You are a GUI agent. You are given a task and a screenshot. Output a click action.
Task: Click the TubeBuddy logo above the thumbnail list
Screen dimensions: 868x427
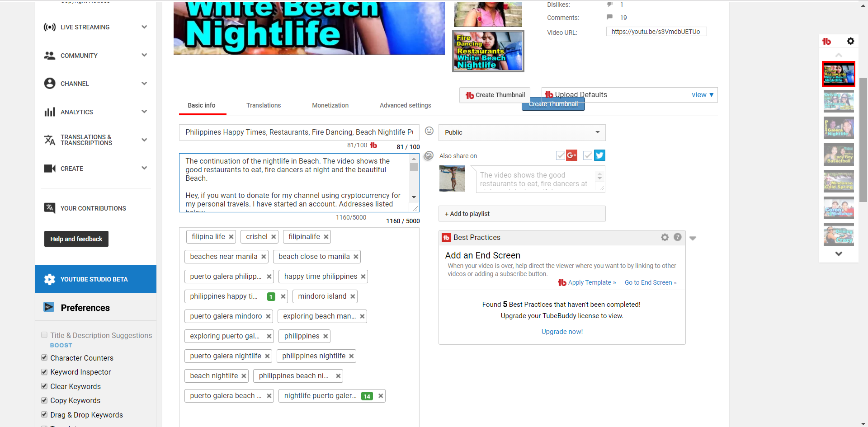(827, 41)
